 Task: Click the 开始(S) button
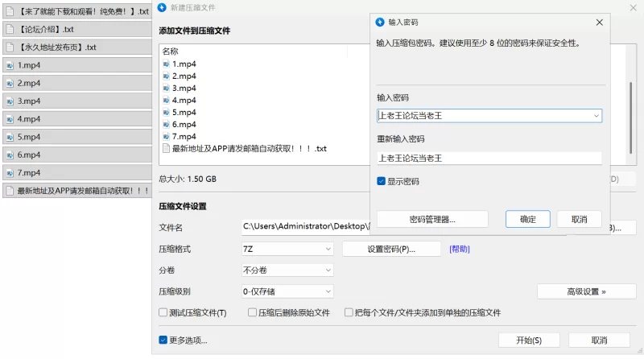(x=529, y=340)
